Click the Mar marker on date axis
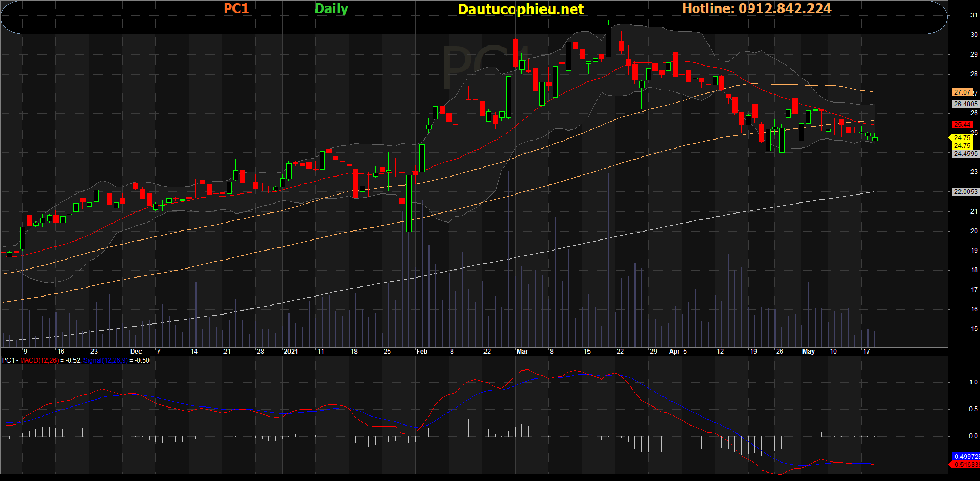The width and height of the screenshot is (980, 481). (x=522, y=351)
